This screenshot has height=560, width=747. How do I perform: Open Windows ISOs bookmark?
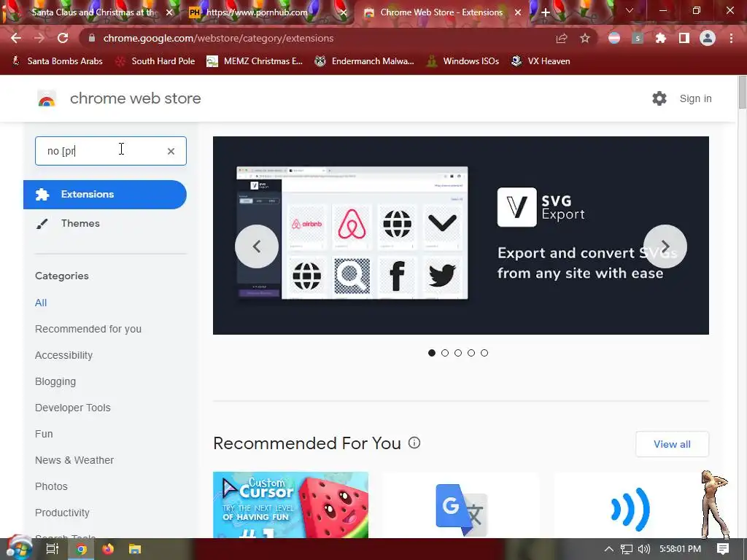(x=462, y=61)
